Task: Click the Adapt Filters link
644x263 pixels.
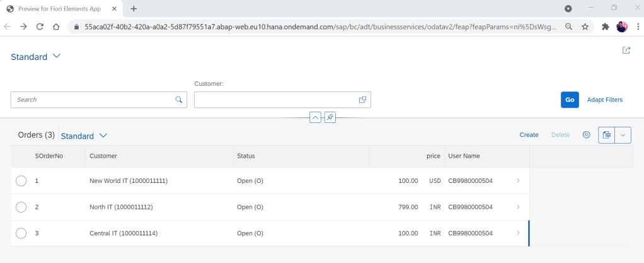Action: point(604,100)
